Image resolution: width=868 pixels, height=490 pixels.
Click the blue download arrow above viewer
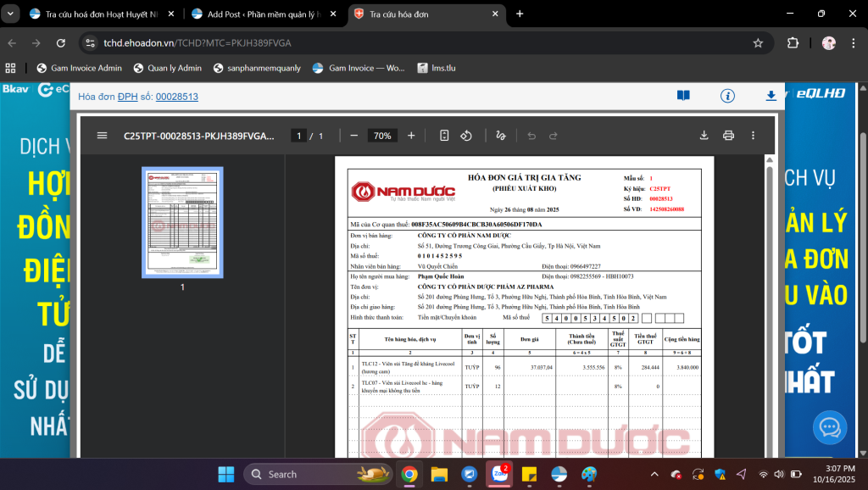(771, 96)
